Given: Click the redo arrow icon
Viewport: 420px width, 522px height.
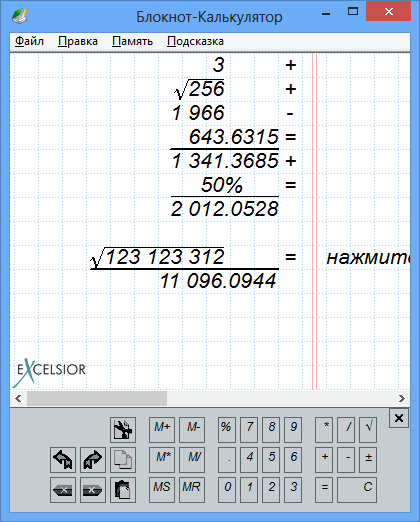Looking at the screenshot, I should [93, 460].
